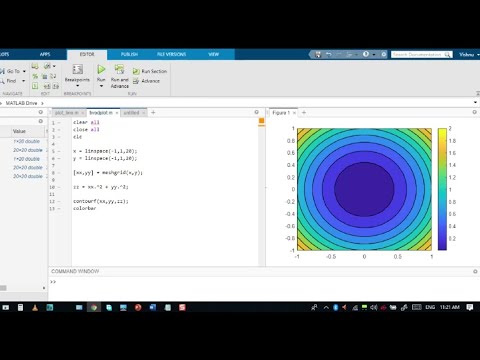Click the contourf(xx,yy,zz) line in the editor
This screenshot has height=360, width=480.
(101, 201)
